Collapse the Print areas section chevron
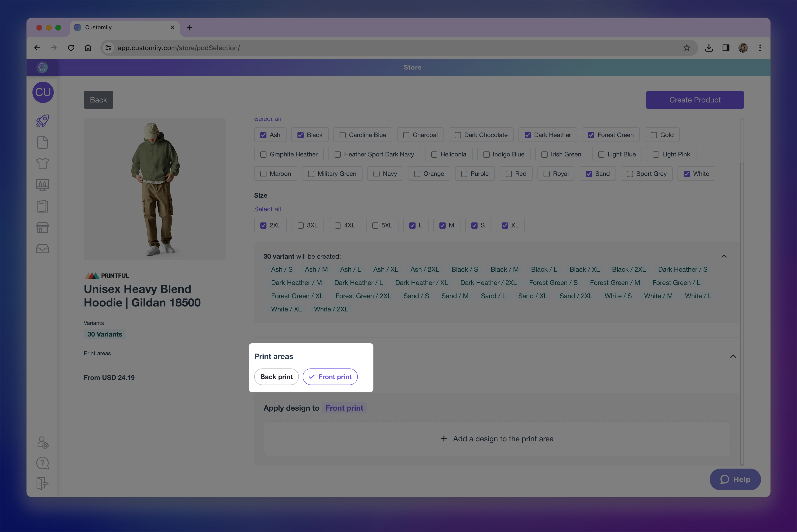The height and width of the screenshot is (532, 797). [733, 356]
